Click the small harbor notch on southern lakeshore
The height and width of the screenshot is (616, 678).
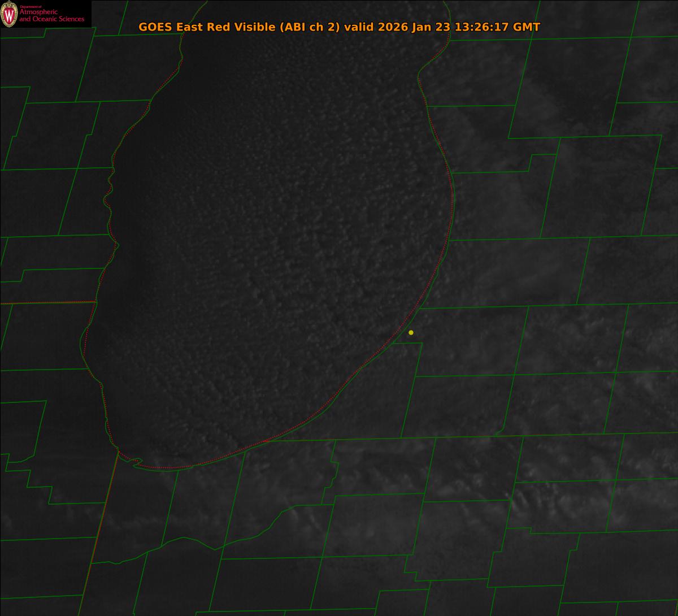tap(136, 463)
